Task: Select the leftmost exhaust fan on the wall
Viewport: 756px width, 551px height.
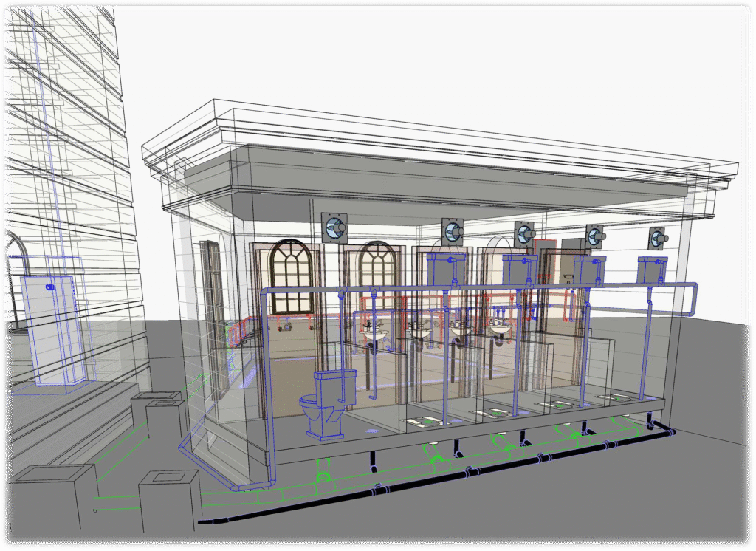Action: click(334, 227)
